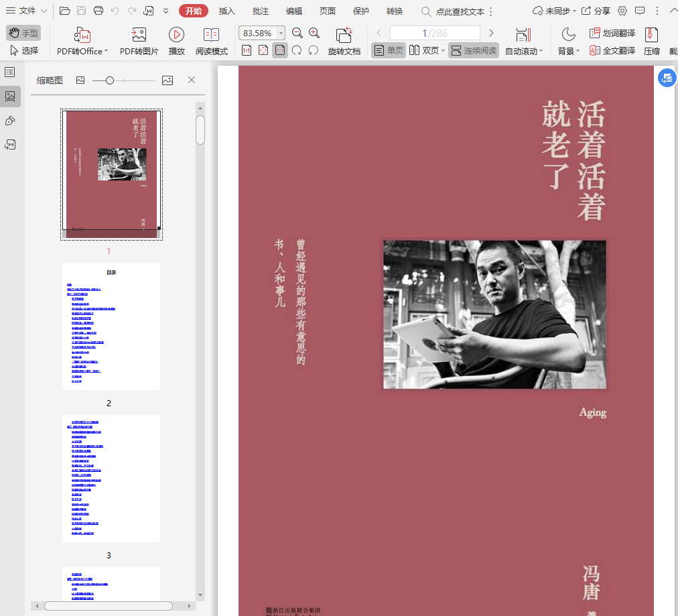
Task: Click the 分享 share button
Action: 596,11
